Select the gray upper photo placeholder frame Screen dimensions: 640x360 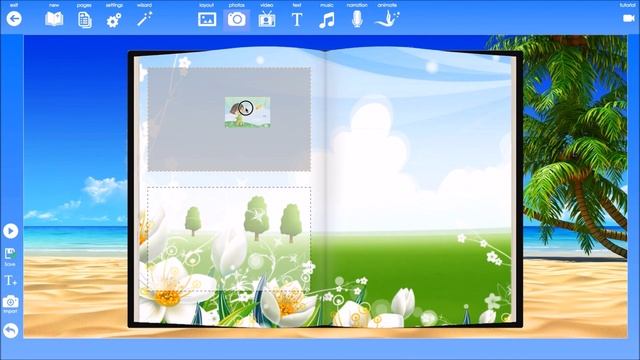(x=229, y=120)
